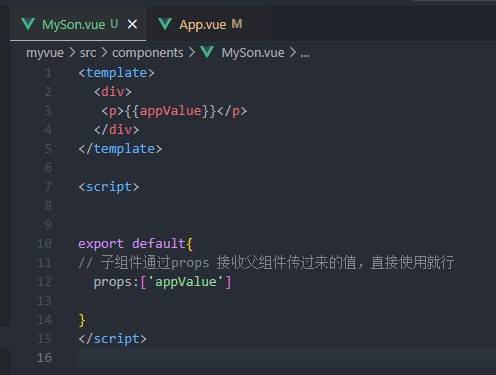Click line number 10 in gutter
496x375 pixels.
coord(44,244)
